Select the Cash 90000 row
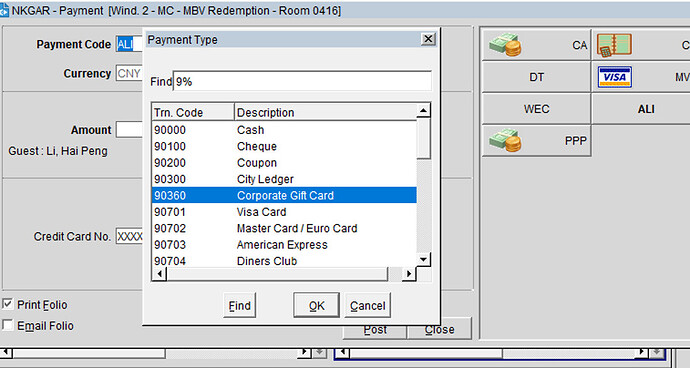690x368 pixels. [x=284, y=130]
